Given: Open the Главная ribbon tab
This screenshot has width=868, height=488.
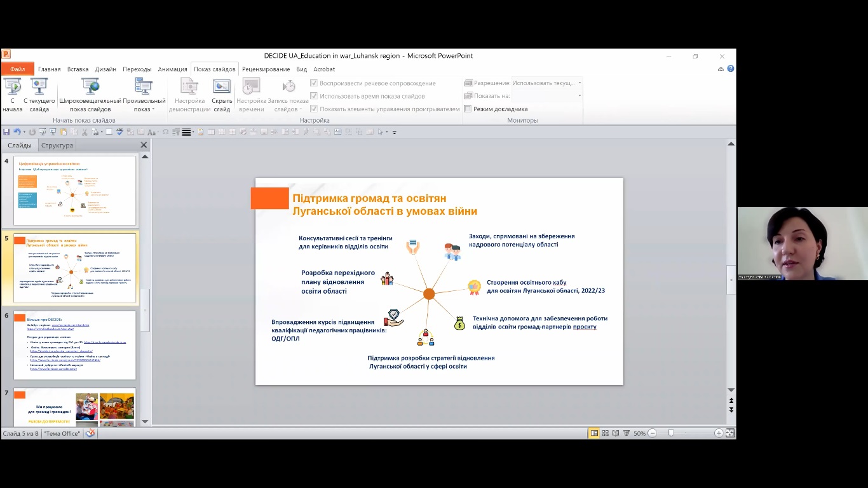Looking at the screenshot, I should point(49,69).
